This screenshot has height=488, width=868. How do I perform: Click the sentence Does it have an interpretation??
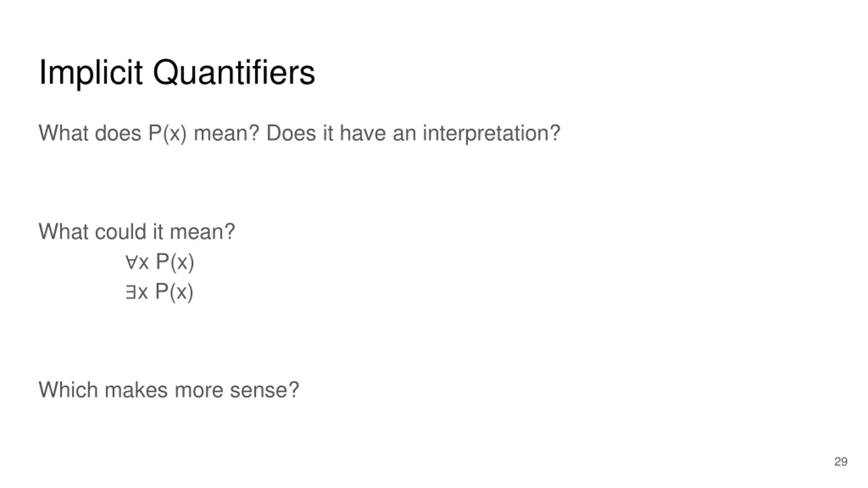coord(413,133)
